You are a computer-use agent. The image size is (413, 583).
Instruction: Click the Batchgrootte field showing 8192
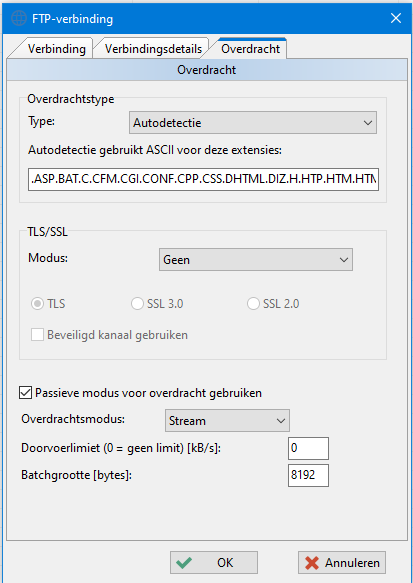pyautogui.click(x=308, y=475)
